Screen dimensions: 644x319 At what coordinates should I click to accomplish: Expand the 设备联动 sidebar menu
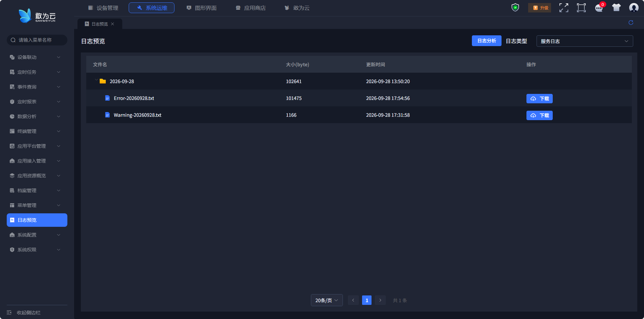tap(37, 57)
